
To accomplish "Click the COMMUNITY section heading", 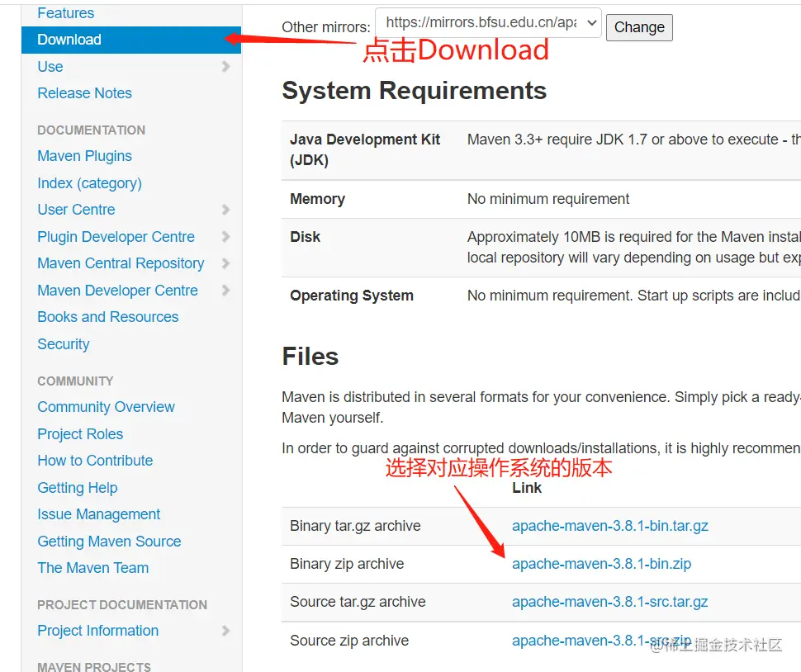I will click(x=75, y=381).
